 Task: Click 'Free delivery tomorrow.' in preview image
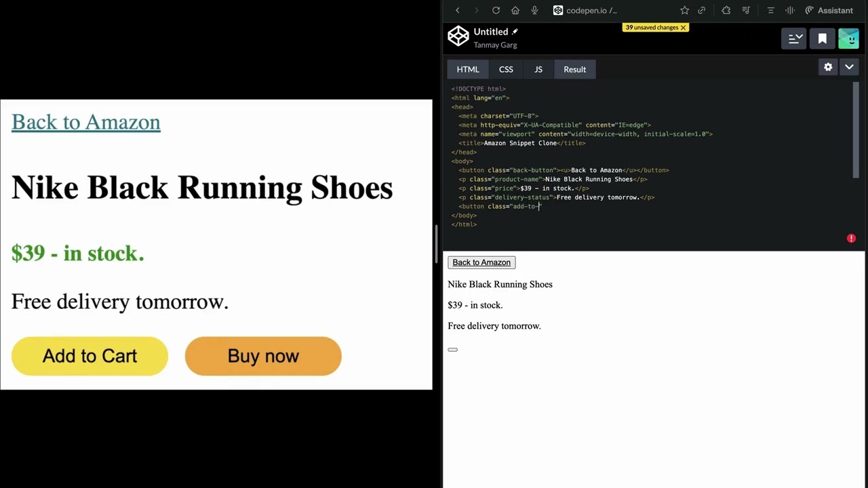coord(120,302)
